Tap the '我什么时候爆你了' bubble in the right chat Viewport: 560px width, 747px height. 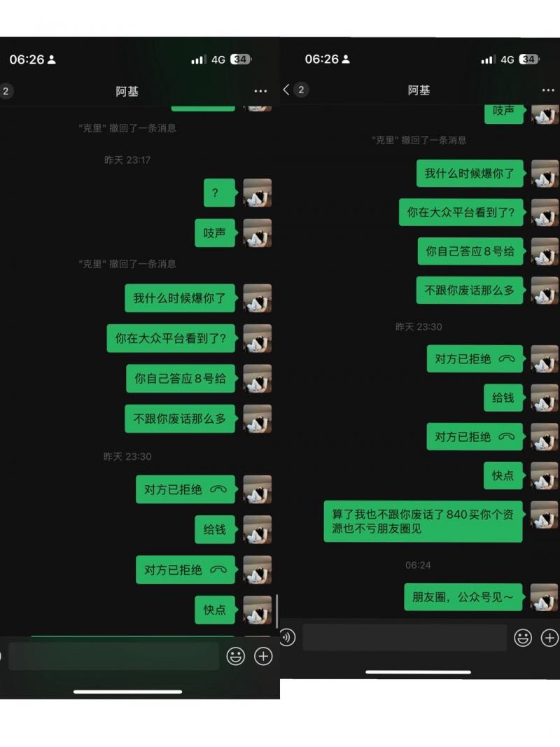470,174
